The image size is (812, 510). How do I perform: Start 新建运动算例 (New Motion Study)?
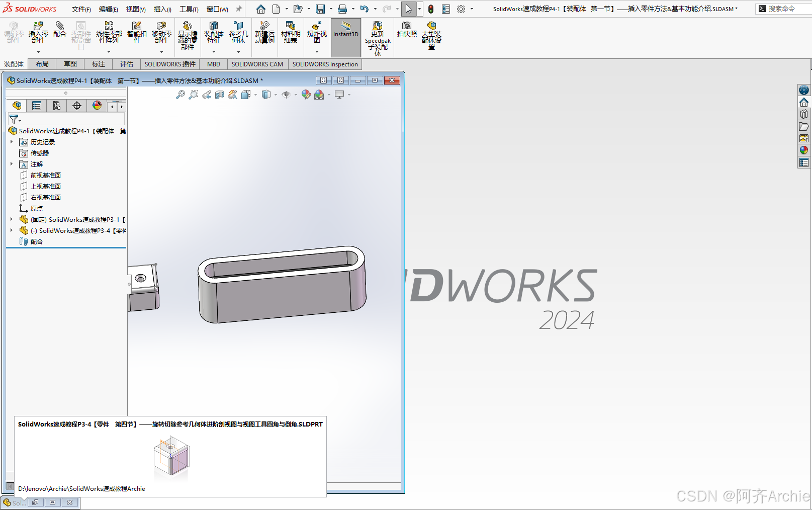(x=264, y=32)
